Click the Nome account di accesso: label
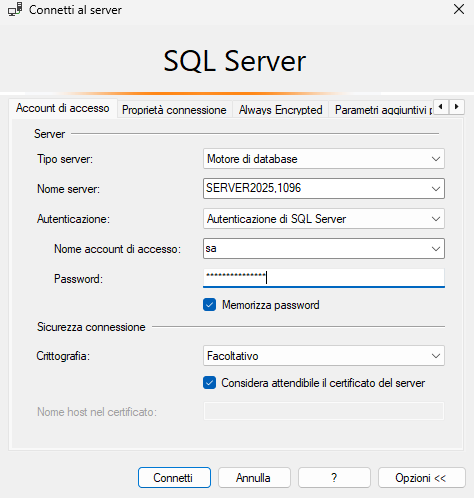The image size is (474, 498). click(117, 249)
